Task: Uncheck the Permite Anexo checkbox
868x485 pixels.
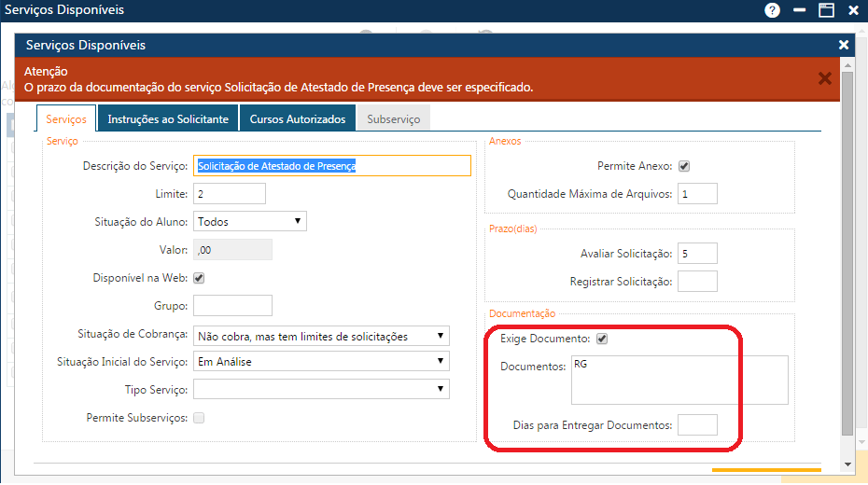Action: [683, 166]
